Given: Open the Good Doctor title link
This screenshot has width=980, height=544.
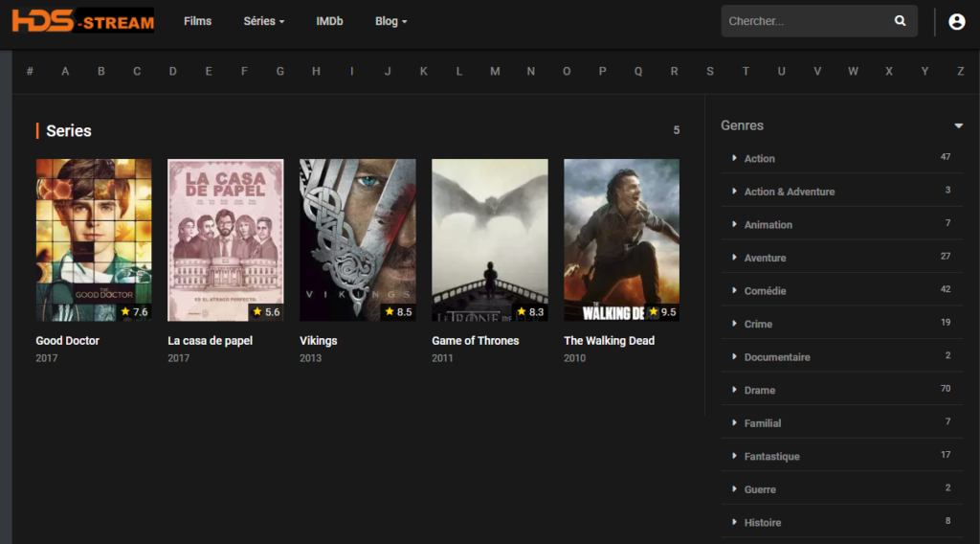Looking at the screenshot, I should [68, 341].
